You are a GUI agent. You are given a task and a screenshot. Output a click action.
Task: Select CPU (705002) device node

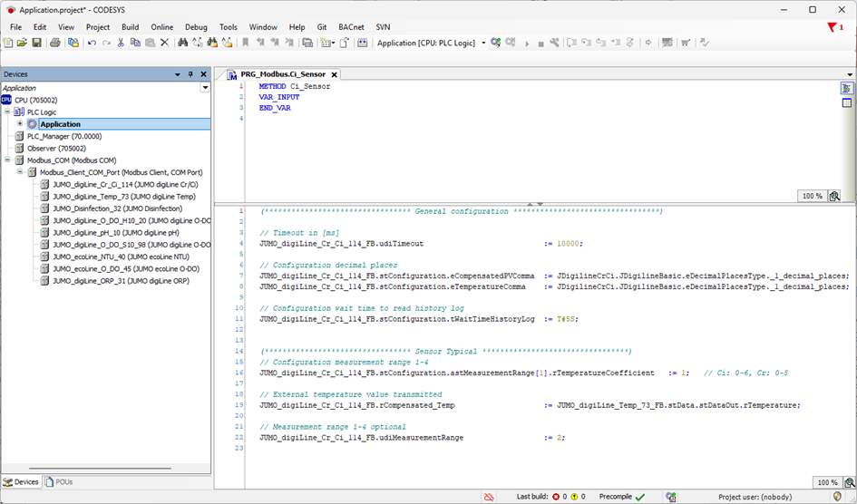coord(36,100)
